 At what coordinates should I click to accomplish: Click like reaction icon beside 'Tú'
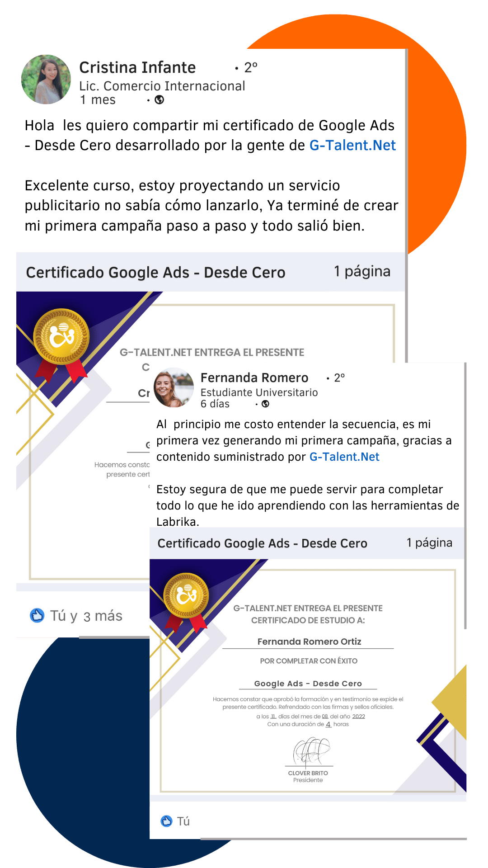167,821
